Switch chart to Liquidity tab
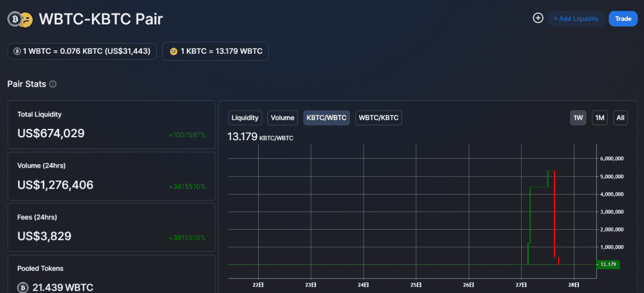The image size is (644, 293). (x=245, y=118)
